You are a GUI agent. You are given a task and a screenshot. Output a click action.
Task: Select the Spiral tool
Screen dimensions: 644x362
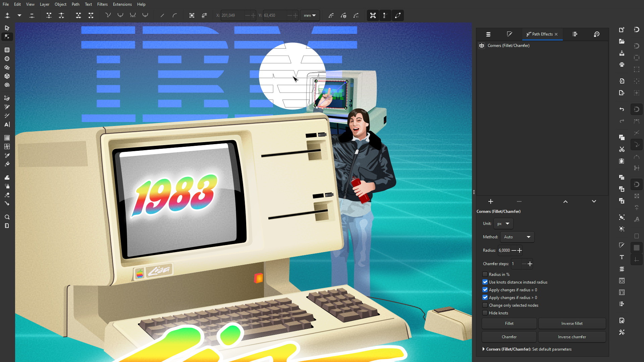(x=7, y=85)
